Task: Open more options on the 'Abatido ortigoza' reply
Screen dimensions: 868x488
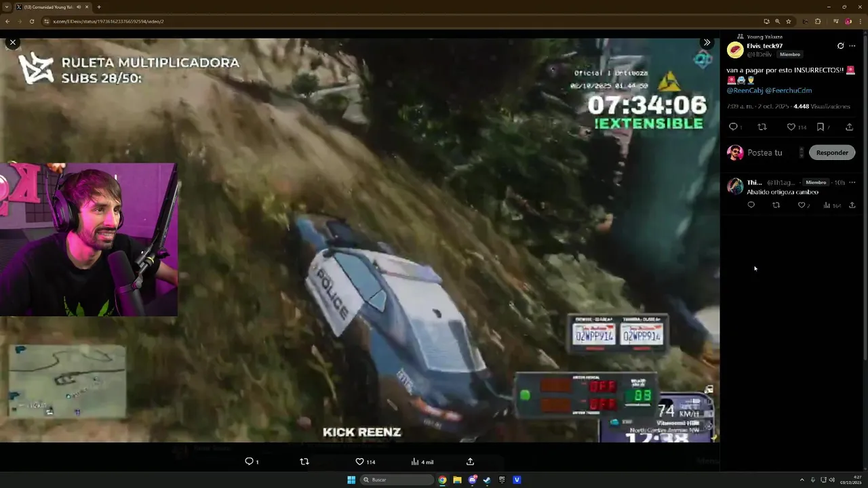Action: [x=852, y=182]
